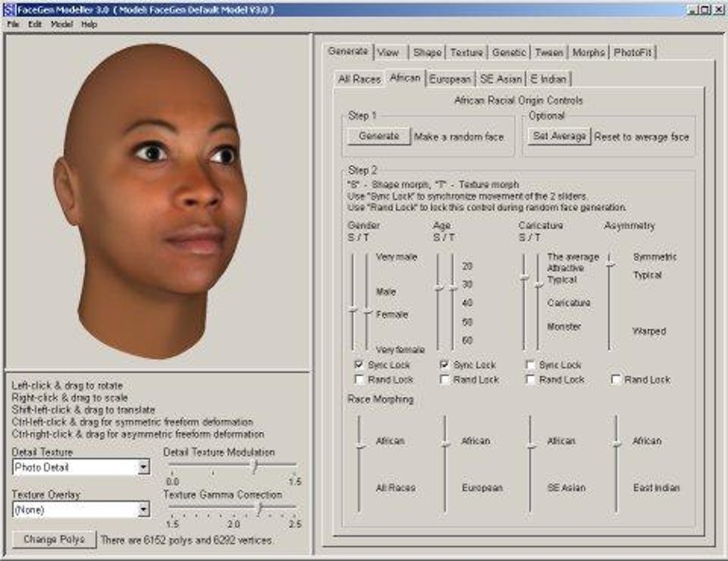Open the Help menu

coord(89,24)
